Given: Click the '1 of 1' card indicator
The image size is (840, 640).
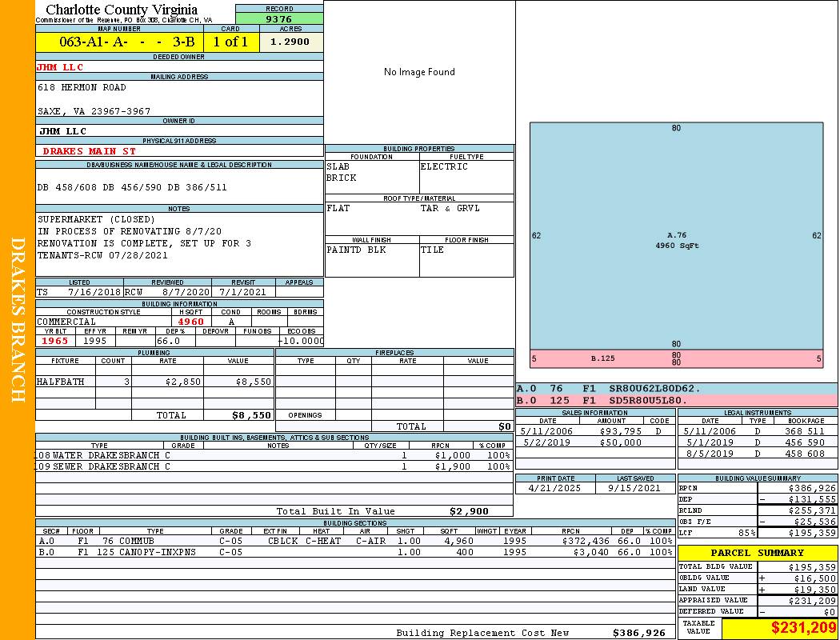Looking at the screenshot, I should [230, 42].
